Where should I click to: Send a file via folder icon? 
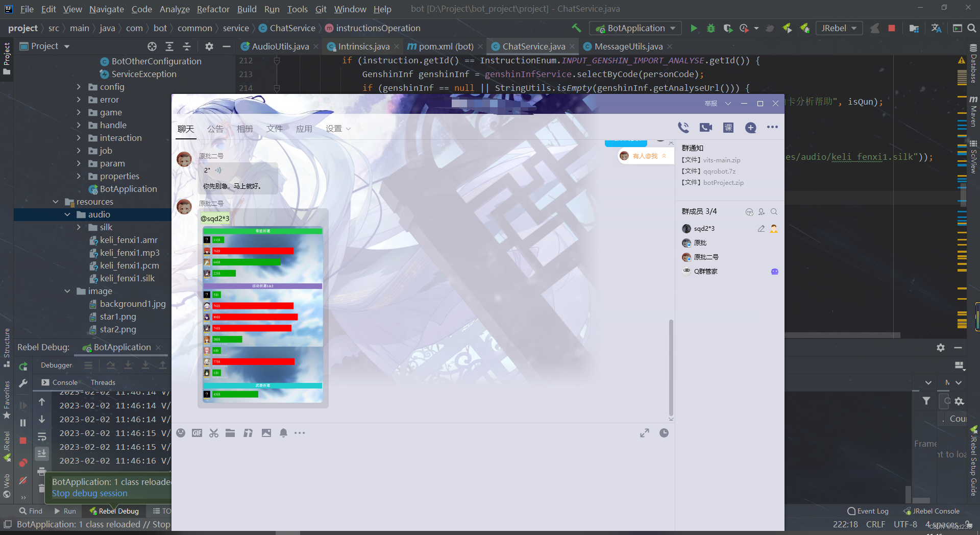230,433
